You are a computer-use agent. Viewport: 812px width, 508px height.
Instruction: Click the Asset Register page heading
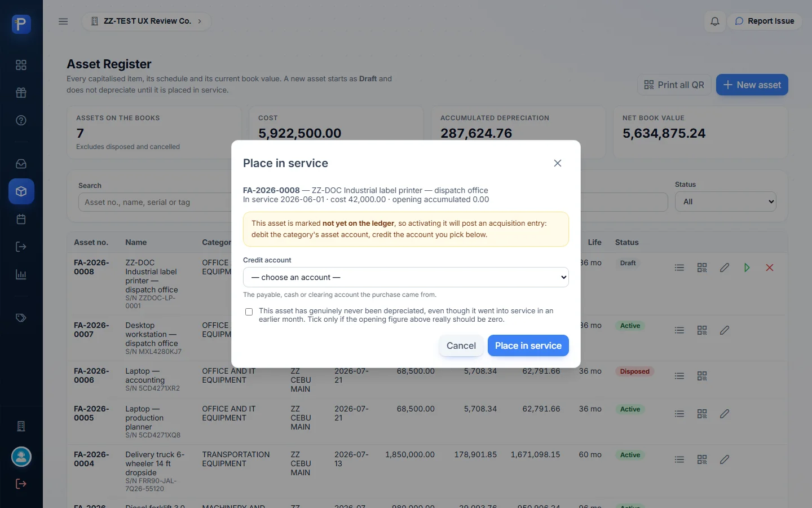click(x=109, y=64)
